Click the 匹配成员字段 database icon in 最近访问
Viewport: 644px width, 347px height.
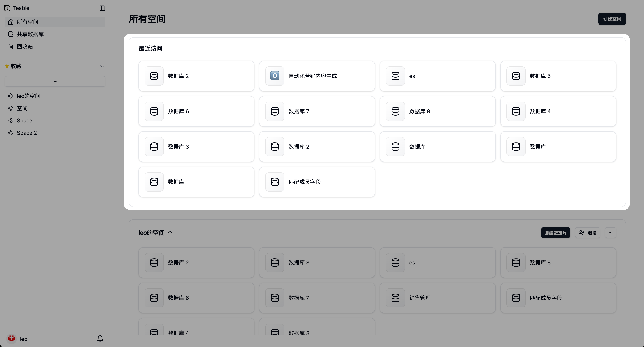[x=274, y=182]
